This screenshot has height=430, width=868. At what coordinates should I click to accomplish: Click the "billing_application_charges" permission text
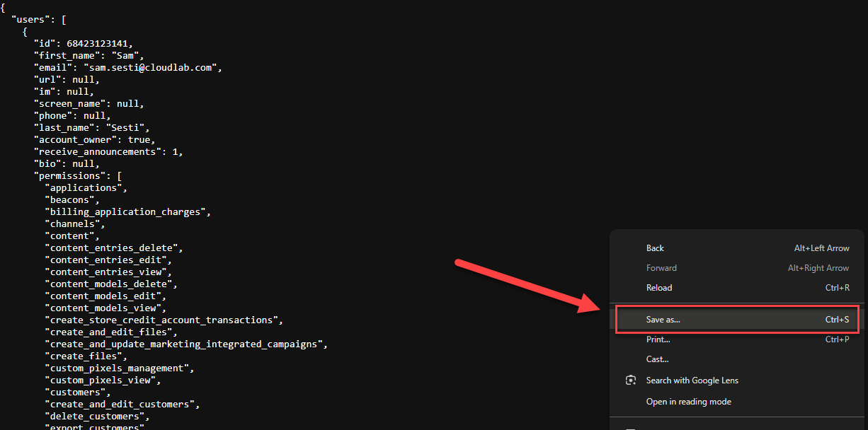pos(127,211)
